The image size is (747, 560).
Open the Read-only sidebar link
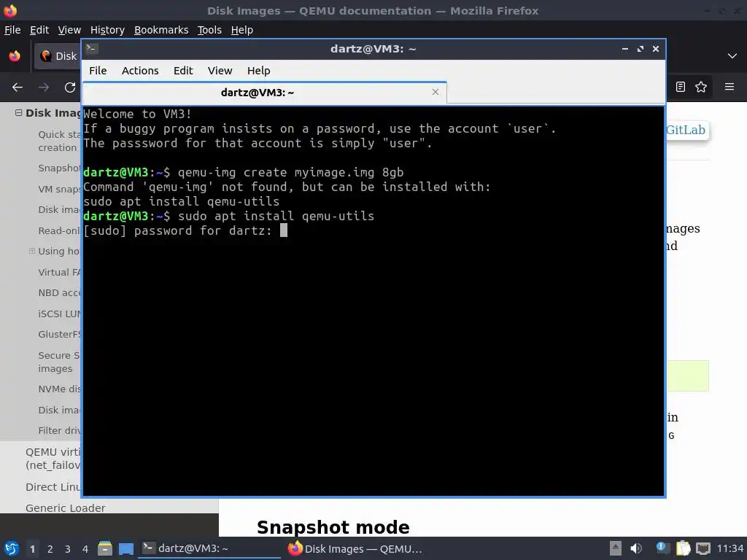tap(59, 230)
